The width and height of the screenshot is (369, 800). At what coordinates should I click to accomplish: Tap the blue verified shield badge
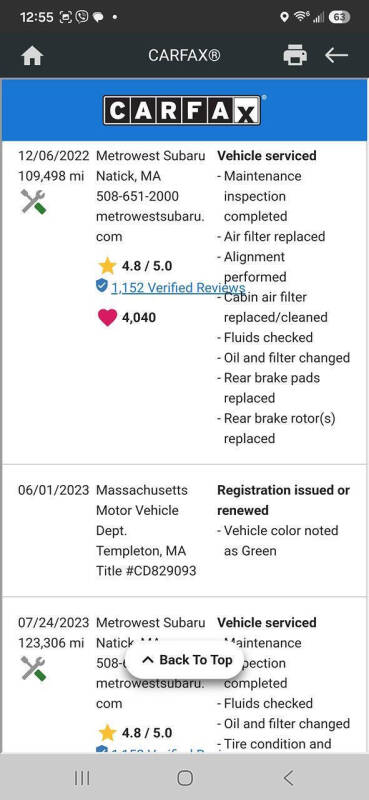coord(102,286)
